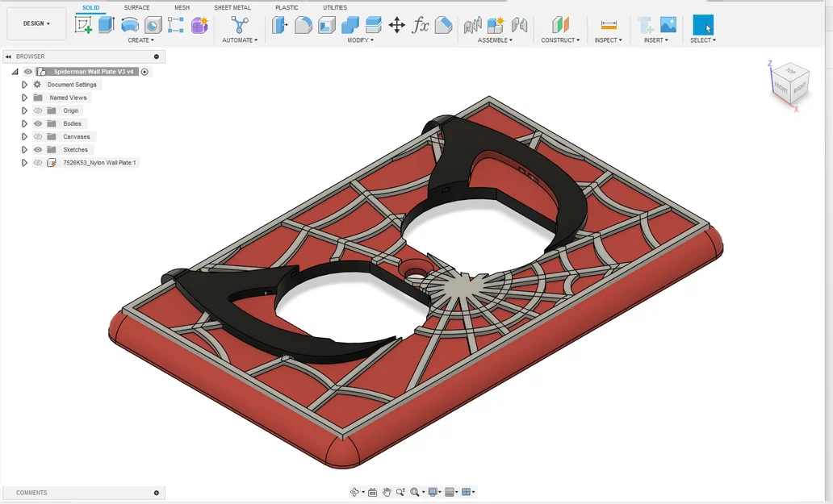Click the Select tool icon

pyautogui.click(x=703, y=24)
